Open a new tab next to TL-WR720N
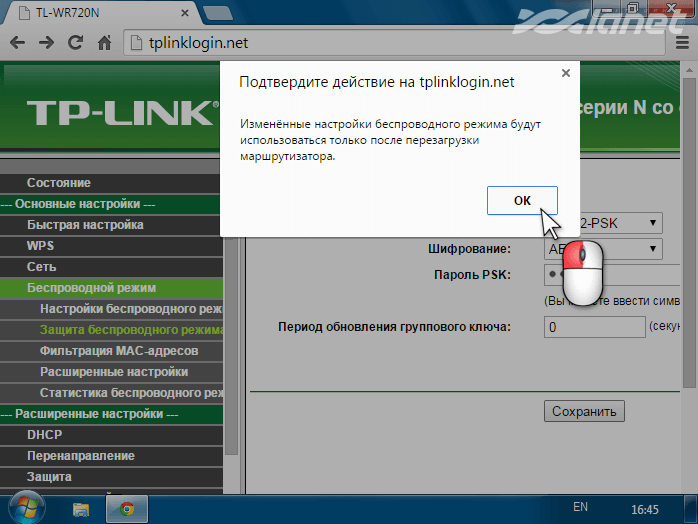698x524 pixels. click(x=217, y=13)
